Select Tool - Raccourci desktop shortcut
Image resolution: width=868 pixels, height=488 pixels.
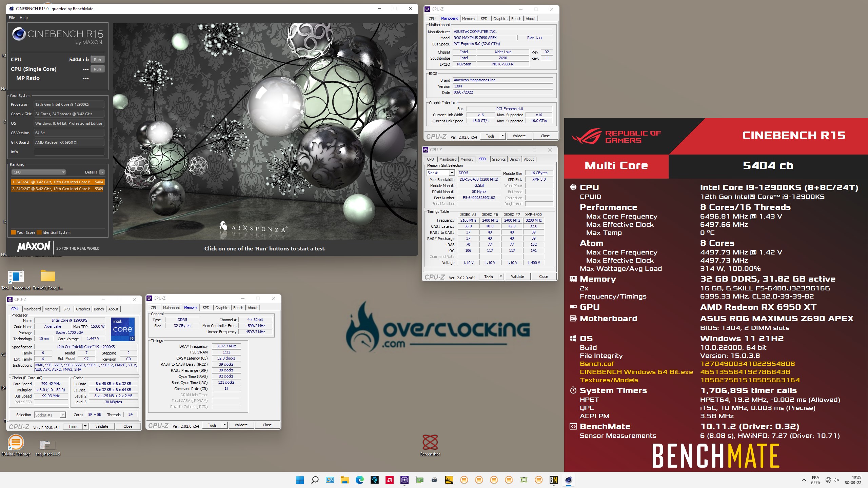16,280
